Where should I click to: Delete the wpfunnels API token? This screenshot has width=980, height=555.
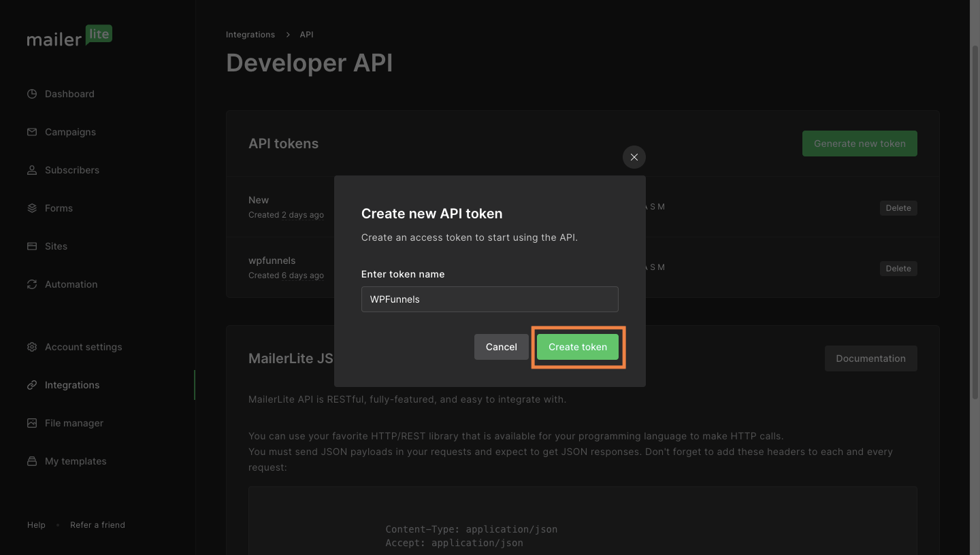click(x=898, y=269)
